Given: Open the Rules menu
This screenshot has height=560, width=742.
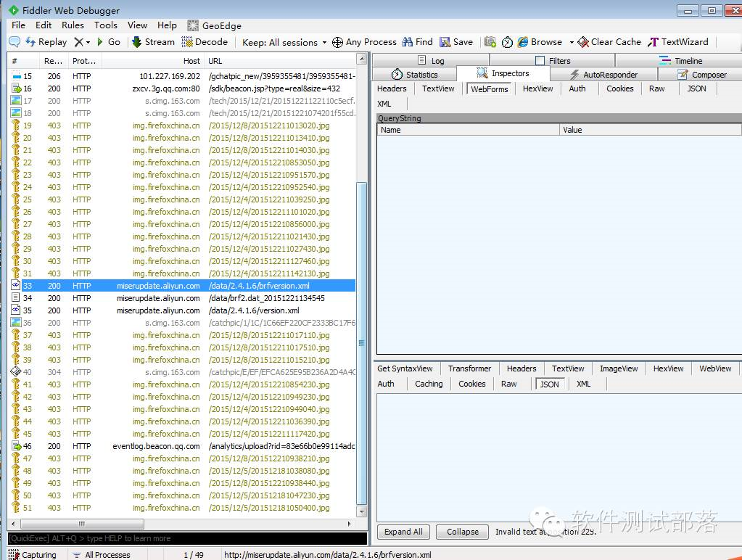Looking at the screenshot, I should click(x=73, y=25).
